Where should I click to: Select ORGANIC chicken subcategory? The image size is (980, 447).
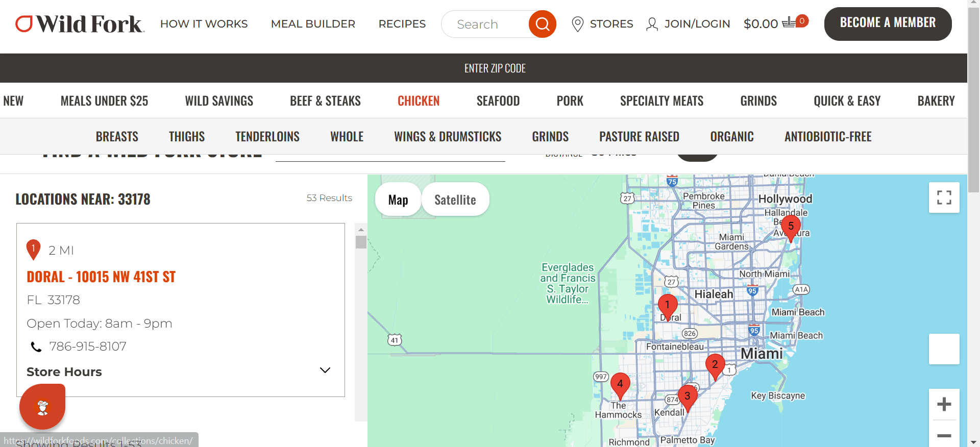click(x=731, y=137)
